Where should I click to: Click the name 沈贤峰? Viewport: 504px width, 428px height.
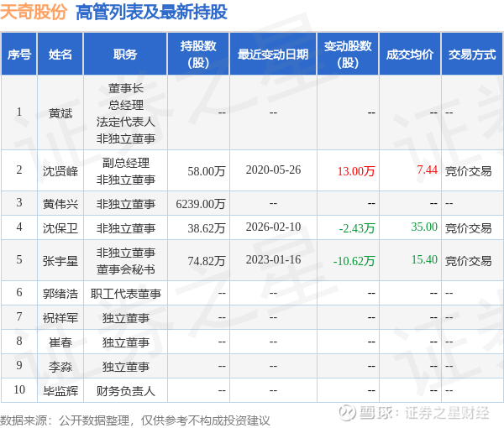click(60, 171)
